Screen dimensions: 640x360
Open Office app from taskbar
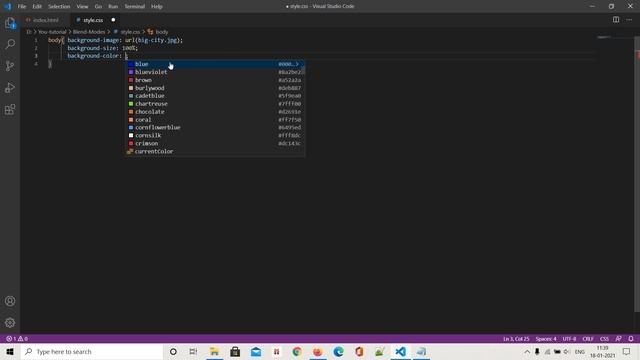359,351
